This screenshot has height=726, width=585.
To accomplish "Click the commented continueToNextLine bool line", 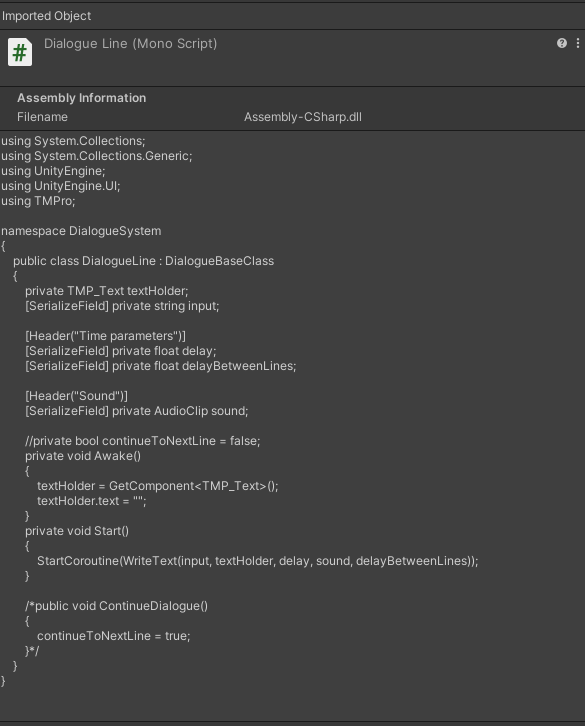I will (x=143, y=441).
